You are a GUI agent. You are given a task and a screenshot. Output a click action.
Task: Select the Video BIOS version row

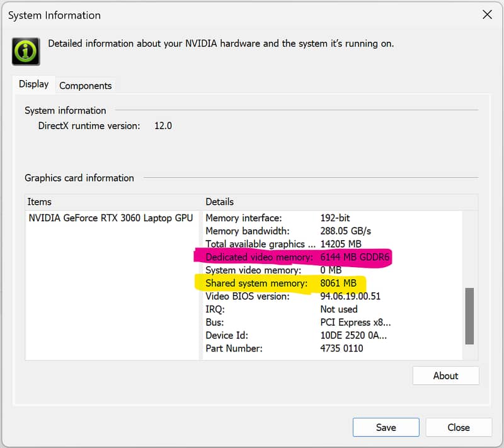[x=249, y=296]
